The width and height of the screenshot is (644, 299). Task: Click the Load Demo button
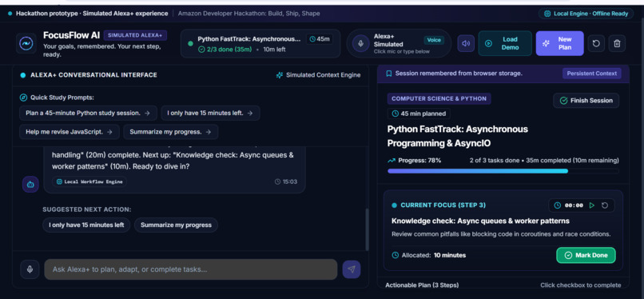click(505, 43)
